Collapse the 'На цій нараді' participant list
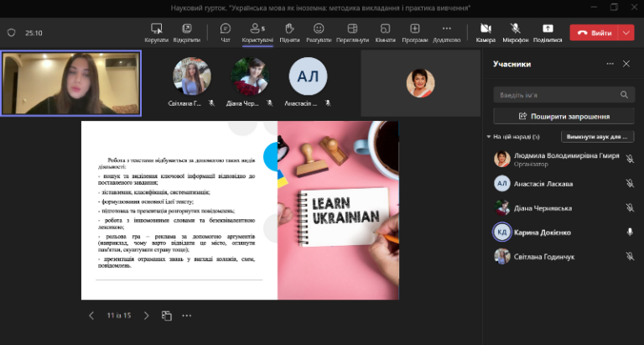The height and width of the screenshot is (345, 644). (x=489, y=137)
